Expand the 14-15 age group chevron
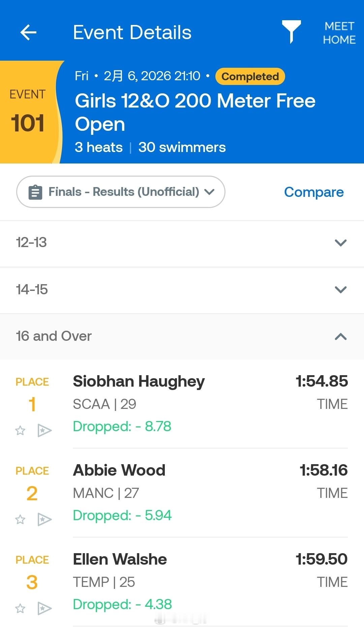Viewport: 364px width, 628px height. [x=340, y=290]
